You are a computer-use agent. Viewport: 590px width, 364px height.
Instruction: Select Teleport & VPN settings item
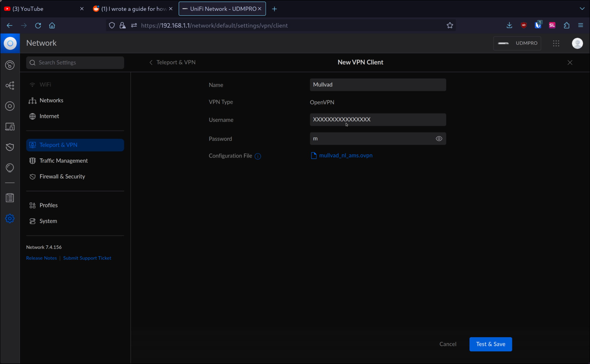click(x=75, y=145)
